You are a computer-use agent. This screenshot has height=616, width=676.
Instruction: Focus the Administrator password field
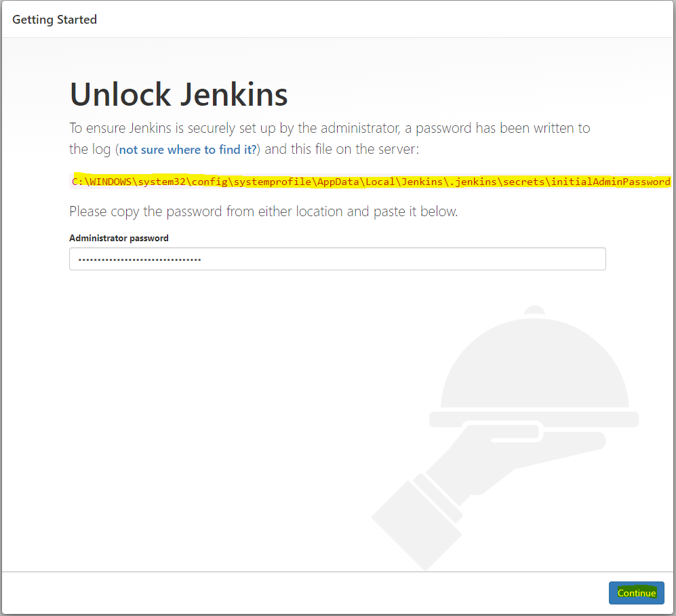337,259
